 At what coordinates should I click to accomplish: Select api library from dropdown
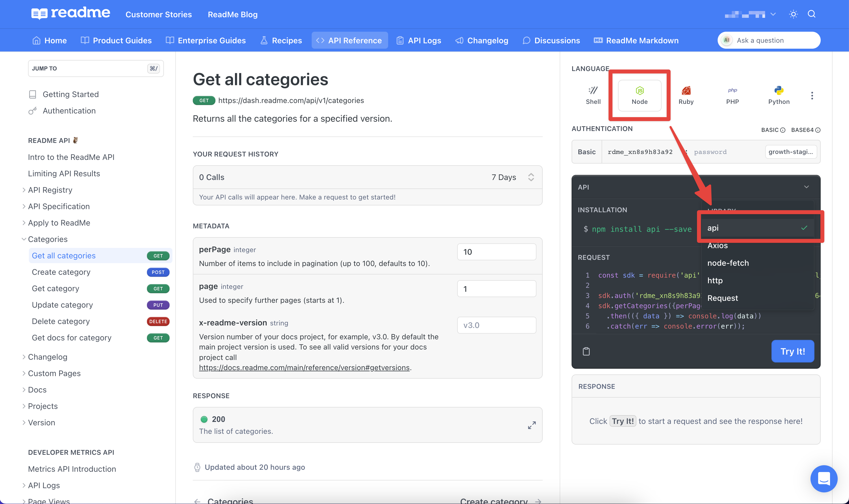tap(758, 228)
